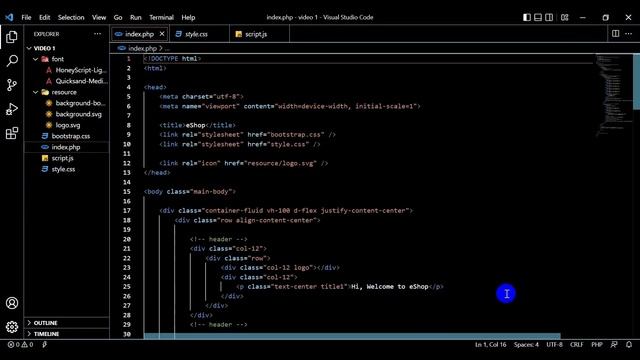Switch to the style.css tab

(199, 34)
